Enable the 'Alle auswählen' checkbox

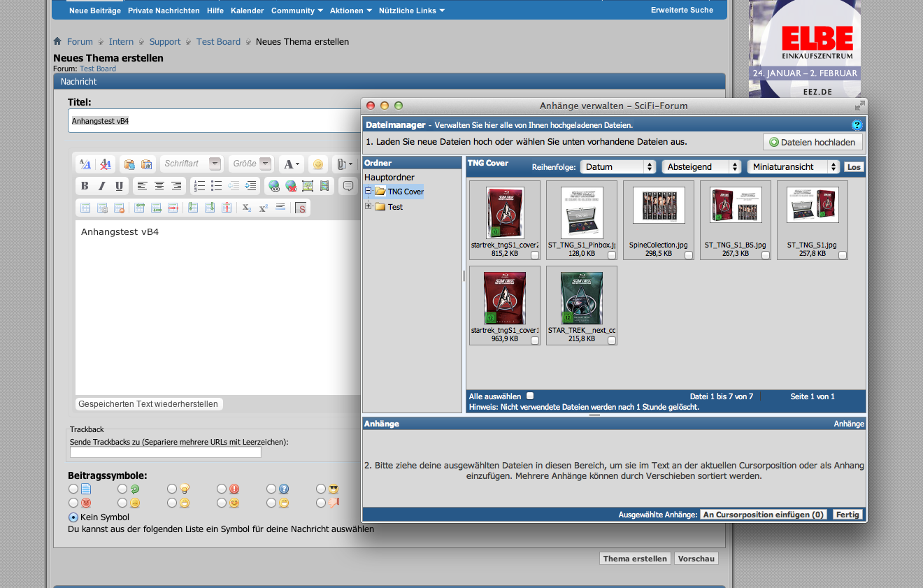click(530, 396)
